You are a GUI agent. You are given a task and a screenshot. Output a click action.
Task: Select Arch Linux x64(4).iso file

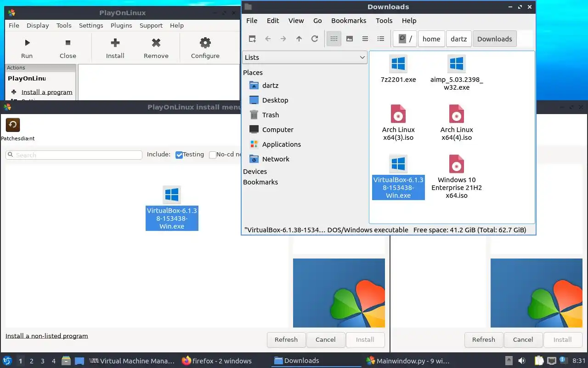point(457,123)
